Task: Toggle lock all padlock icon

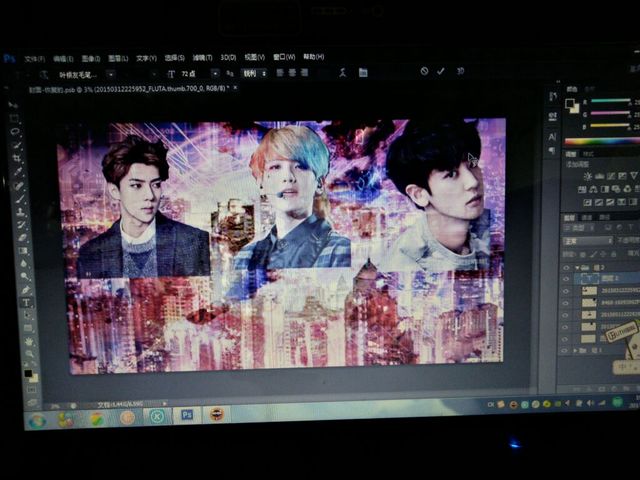Action: (613, 254)
